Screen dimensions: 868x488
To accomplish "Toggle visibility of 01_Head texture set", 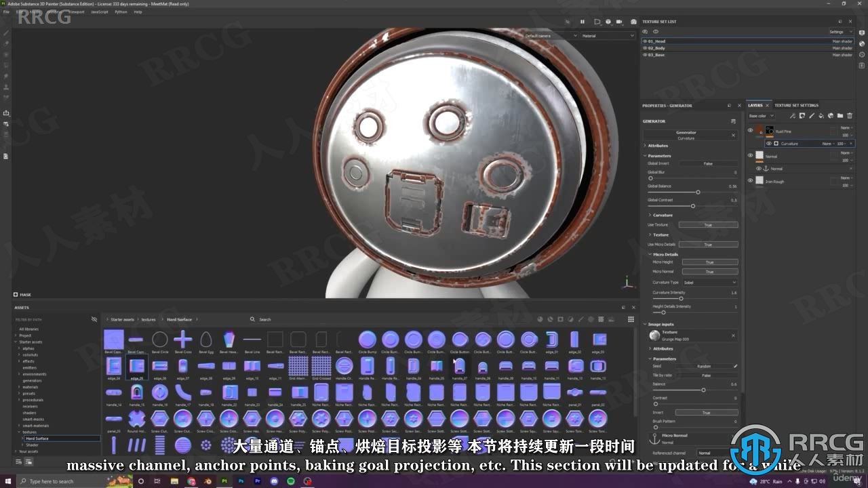I will click(645, 41).
